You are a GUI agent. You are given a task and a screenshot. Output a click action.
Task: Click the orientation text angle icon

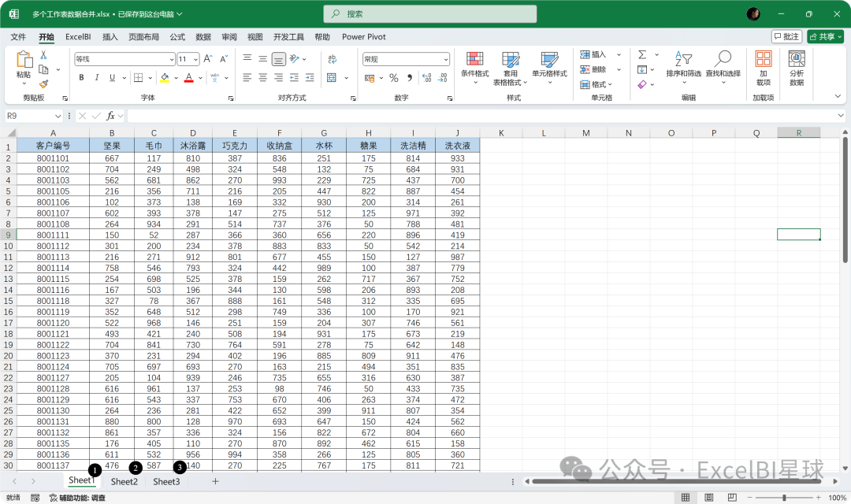click(x=295, y=58)
